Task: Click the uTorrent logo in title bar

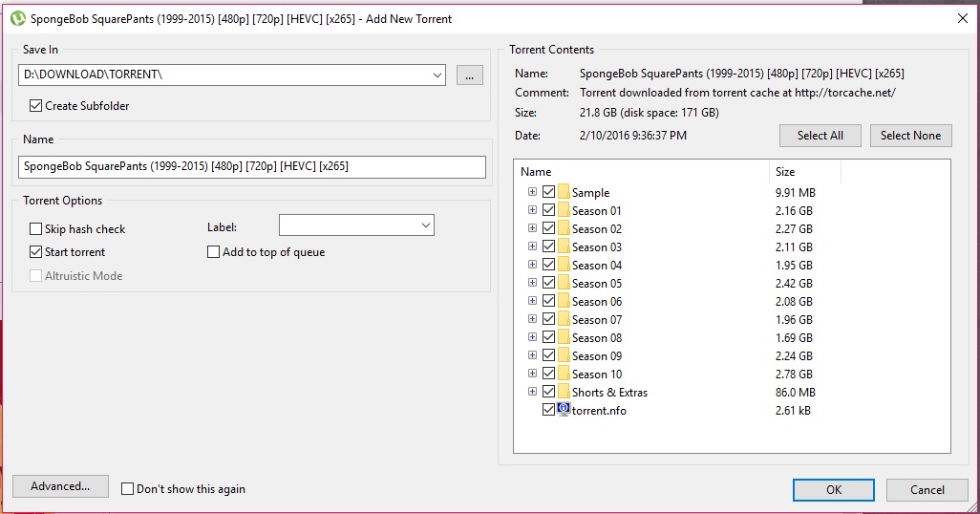Action: [18, 19]
